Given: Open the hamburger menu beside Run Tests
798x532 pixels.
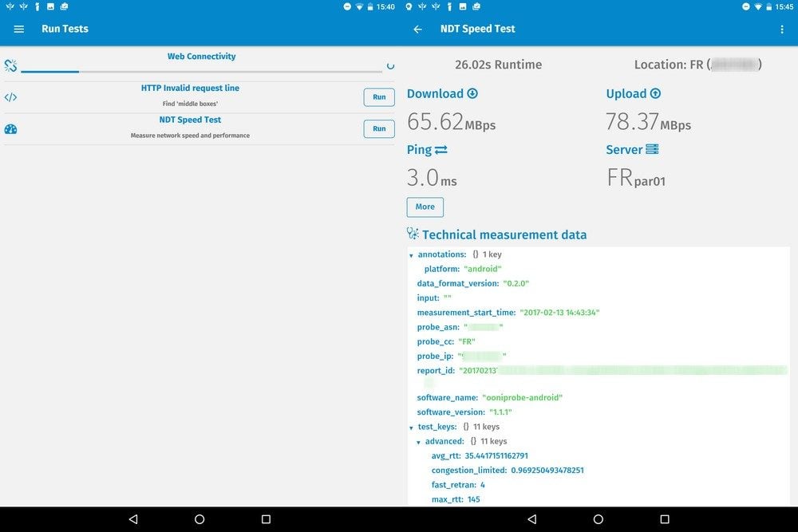Looking at the screenshot, I should pyautogui.click(x=19, y=29).
